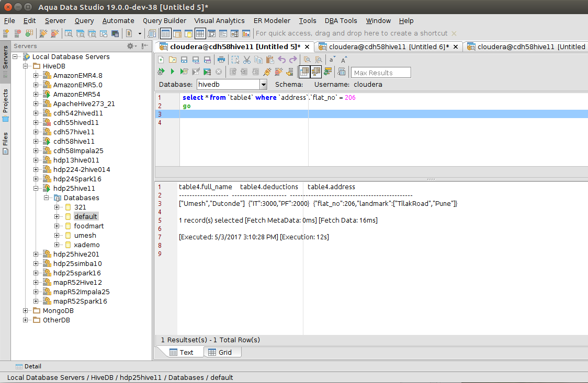Select mapR52Spark16 server in tree
Image resolution: width=588 pixels, height=383 pixels.
pos(80,301)
